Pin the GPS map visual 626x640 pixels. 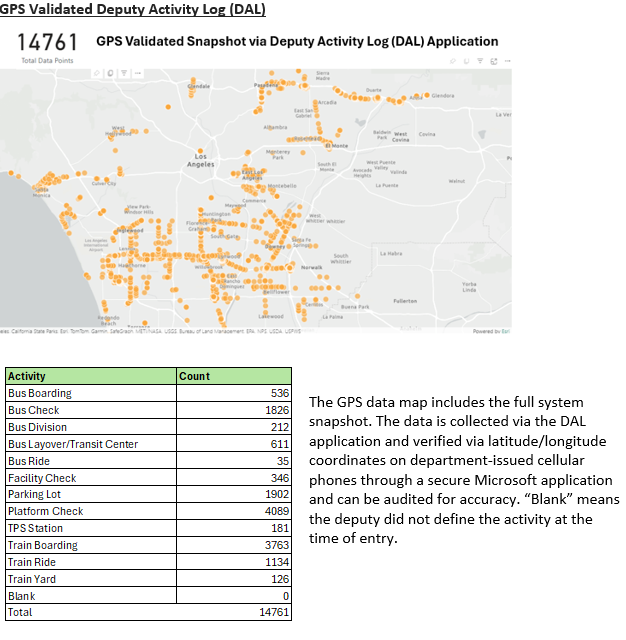[453, 61]
